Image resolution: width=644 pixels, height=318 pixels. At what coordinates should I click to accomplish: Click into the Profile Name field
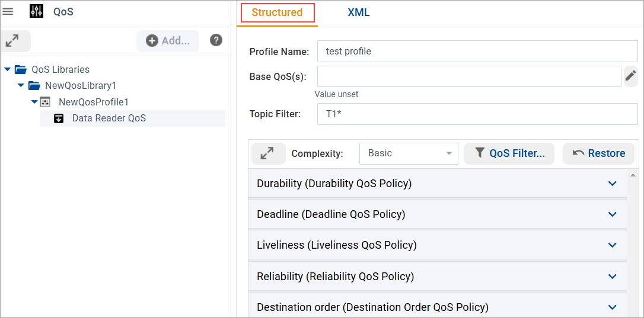[x=477, y=52]
